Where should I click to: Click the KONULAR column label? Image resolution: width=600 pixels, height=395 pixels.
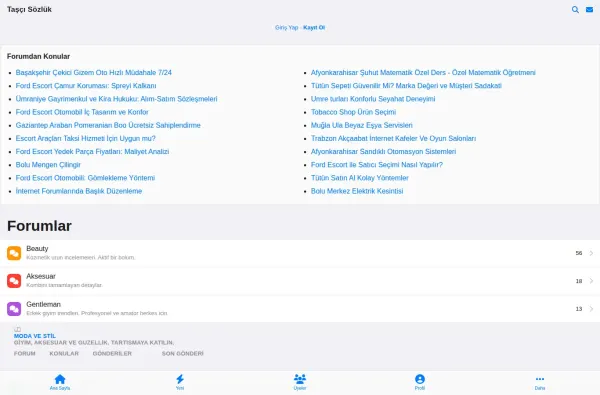point(64,354)
